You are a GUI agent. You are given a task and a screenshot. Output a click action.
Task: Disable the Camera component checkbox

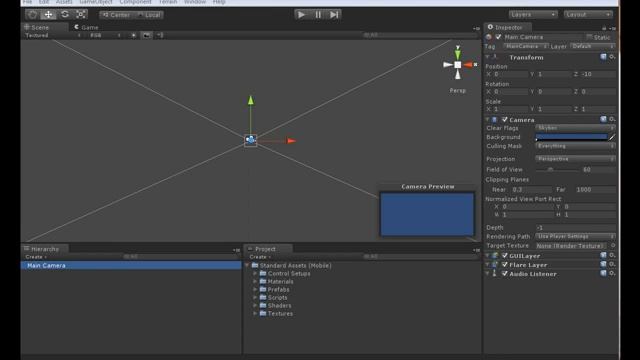click(504, 120)
